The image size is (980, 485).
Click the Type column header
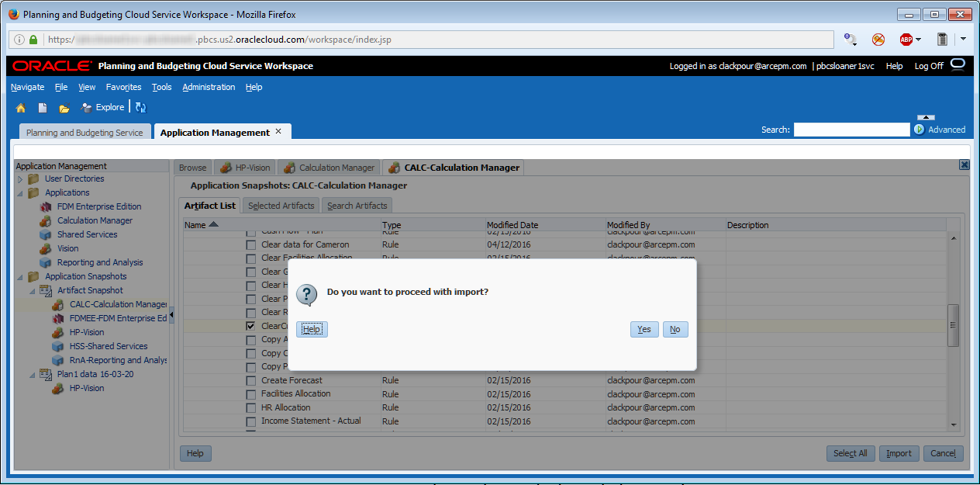[433, 225]
